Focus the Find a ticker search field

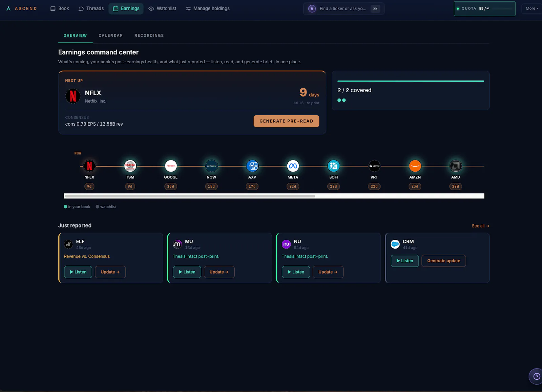click(x=344, y=8)
